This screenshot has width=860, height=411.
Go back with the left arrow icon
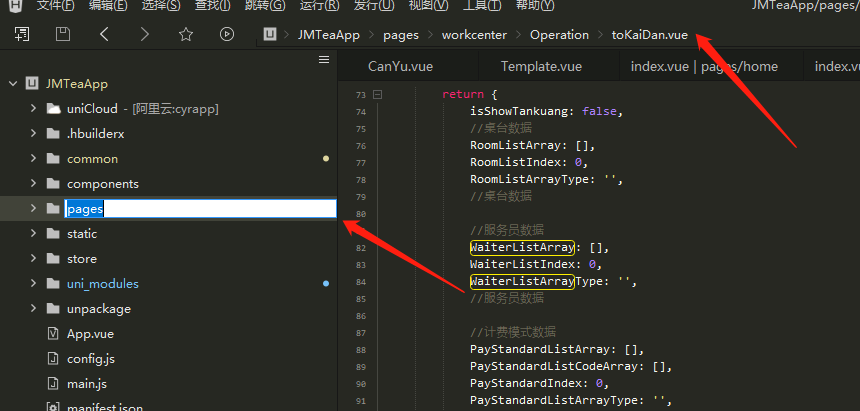[105, 34]
